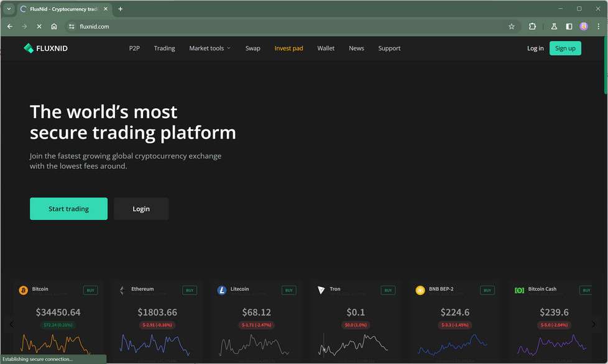Image resolution: width=608 pixels, height=364 pixels.
Task: Click the Bitcoin Cash purple price chart
Action: [x=552, y=345]
